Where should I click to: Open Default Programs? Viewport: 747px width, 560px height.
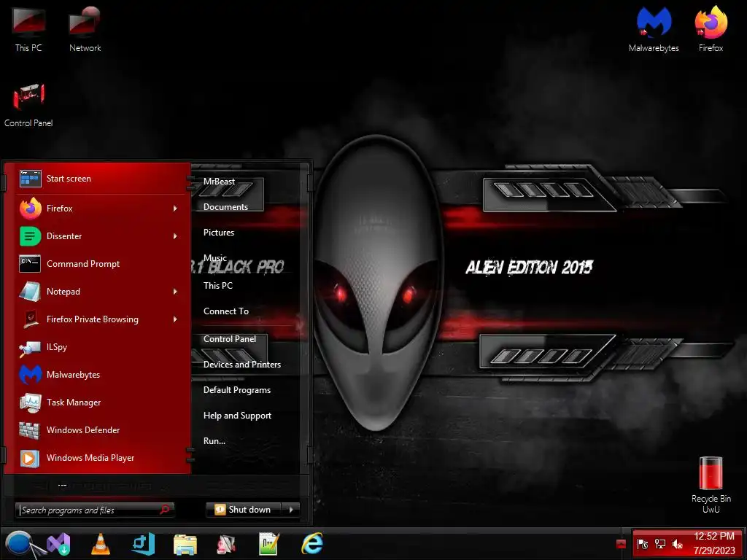(x=237, y=390)
